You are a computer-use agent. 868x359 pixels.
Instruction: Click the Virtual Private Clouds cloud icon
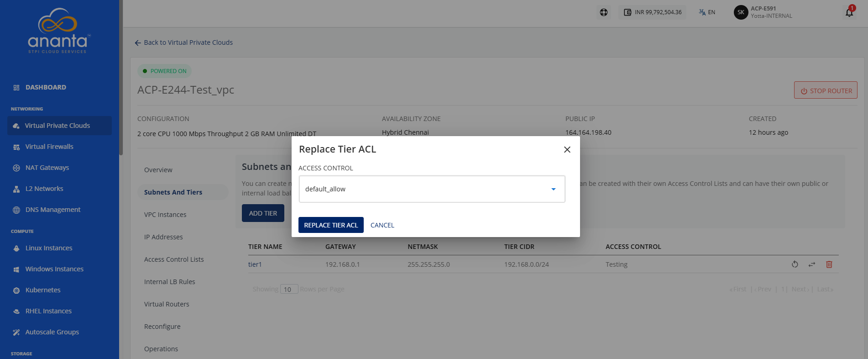pos(16,126)
